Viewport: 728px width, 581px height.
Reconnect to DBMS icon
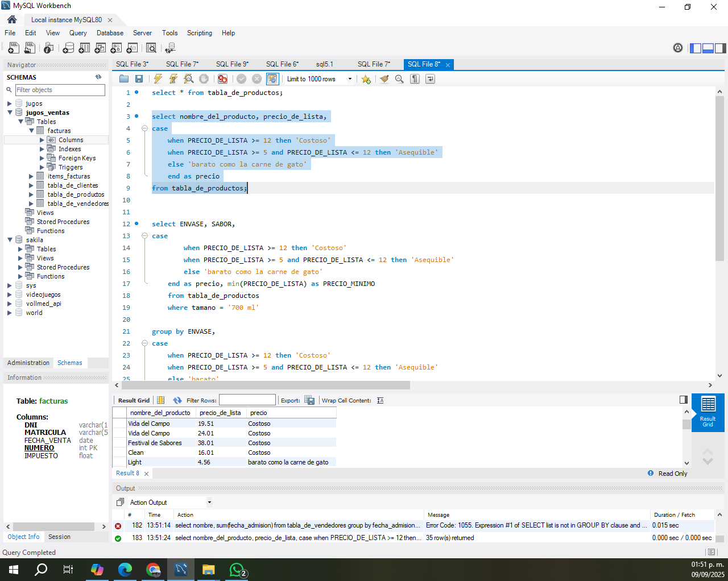[x=169, y=48]
